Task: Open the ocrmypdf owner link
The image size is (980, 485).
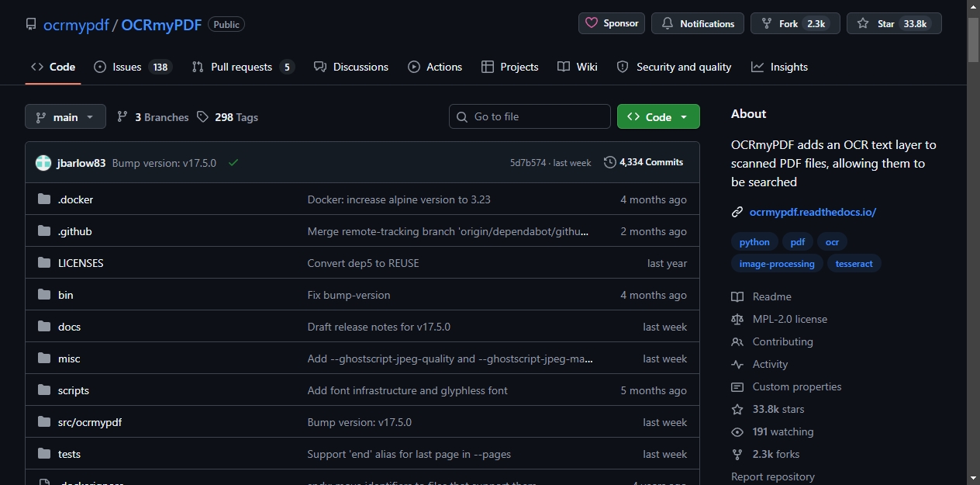Action: (76, 25)
